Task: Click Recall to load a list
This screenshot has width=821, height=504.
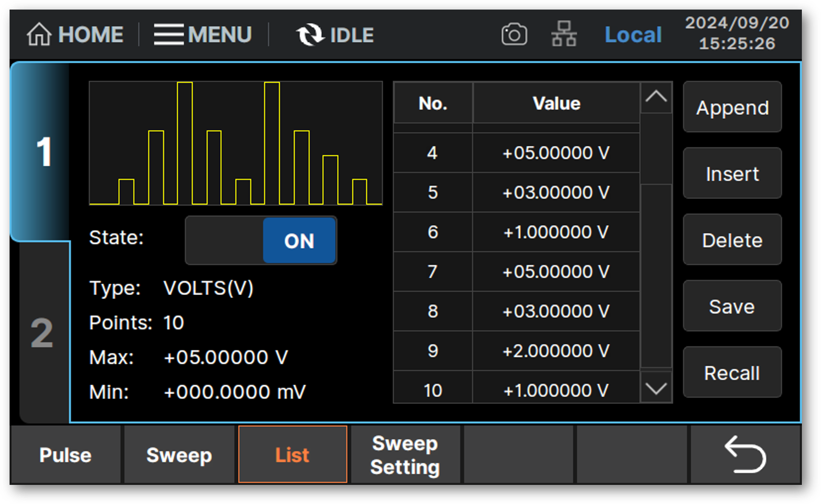Action: 732,373
